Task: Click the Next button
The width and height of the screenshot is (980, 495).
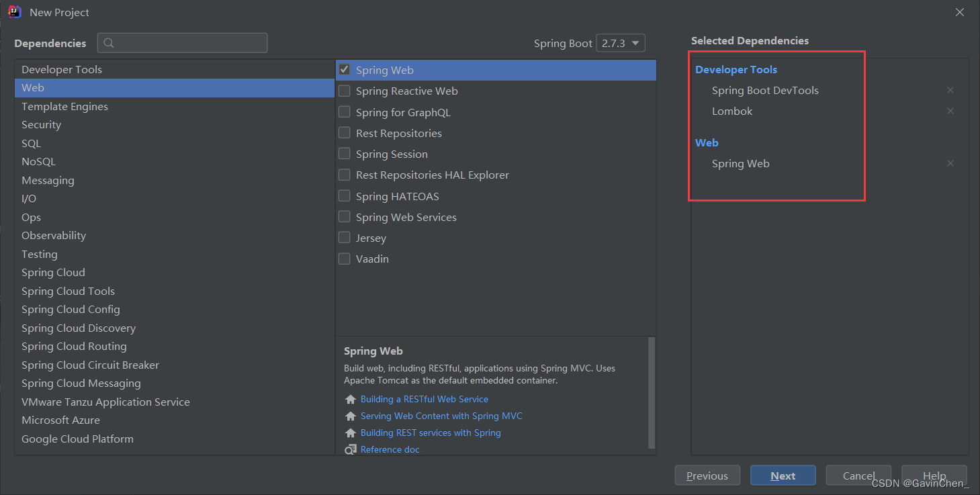Action: (x=783, y=476)
